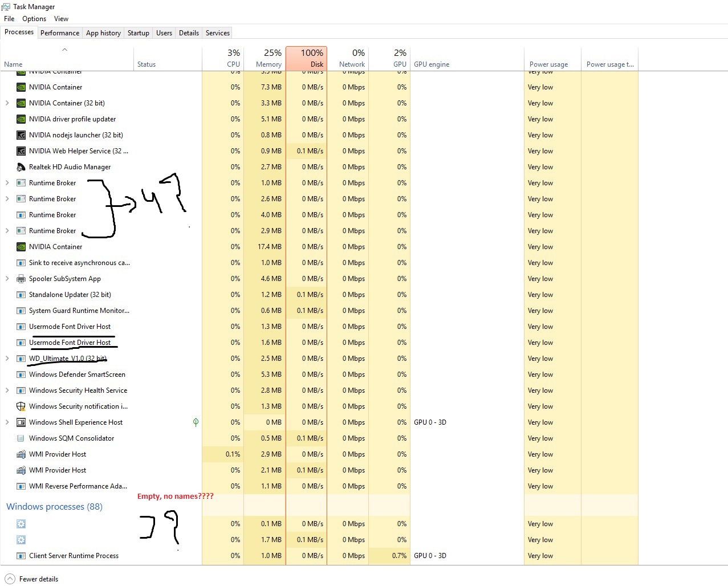Click the first WMI Provider Host icon

(21, 454)
